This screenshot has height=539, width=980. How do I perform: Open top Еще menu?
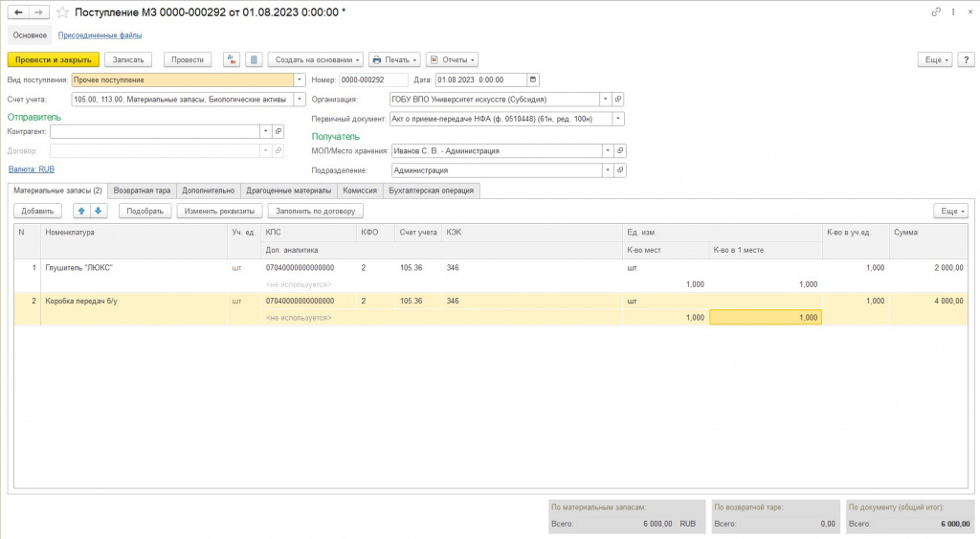coord(936,60)
